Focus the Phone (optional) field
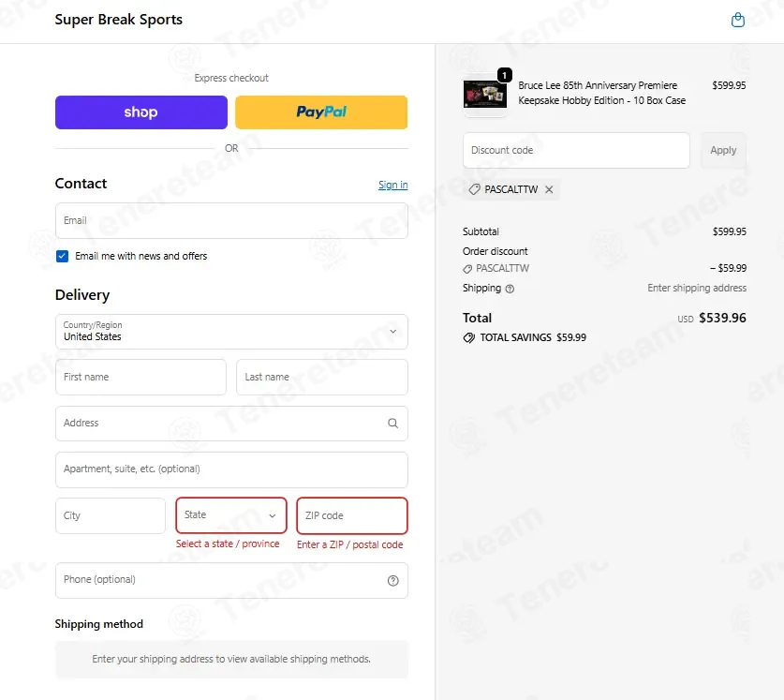The width and height of the screenshot is (784, 700). point(231,580)
